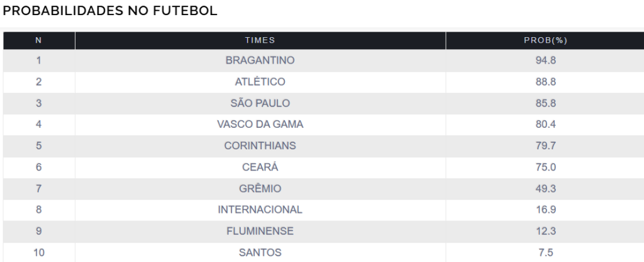644x262 pixels.
Task: Click the PROB(%) column header
Action: (545, 40)
